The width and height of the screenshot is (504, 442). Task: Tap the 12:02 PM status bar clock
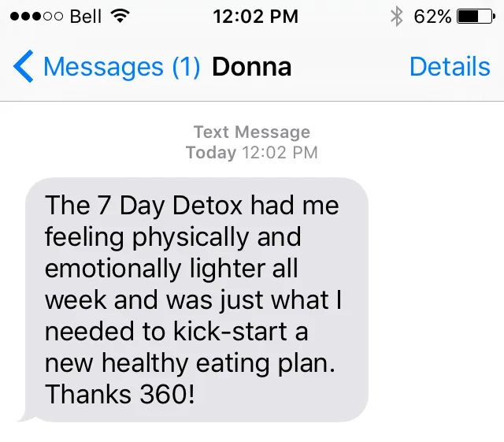point(255,17)
